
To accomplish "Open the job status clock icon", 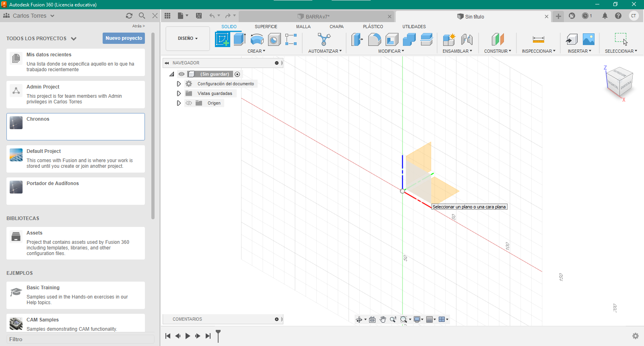I will [x=585, y=16].
